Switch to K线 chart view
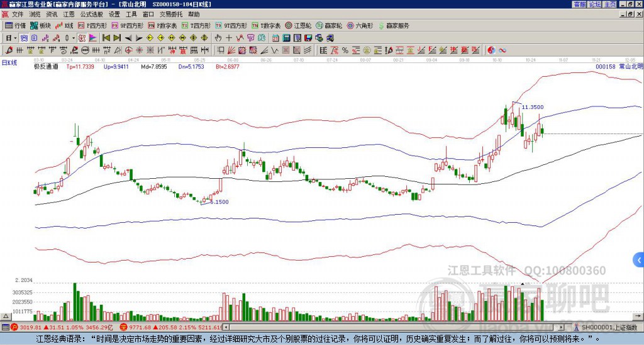 pyautogui.click(x=64, y=25)
